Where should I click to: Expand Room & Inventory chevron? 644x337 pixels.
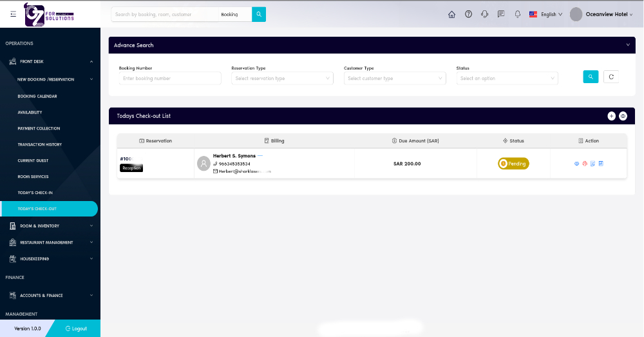coord(91,226)
